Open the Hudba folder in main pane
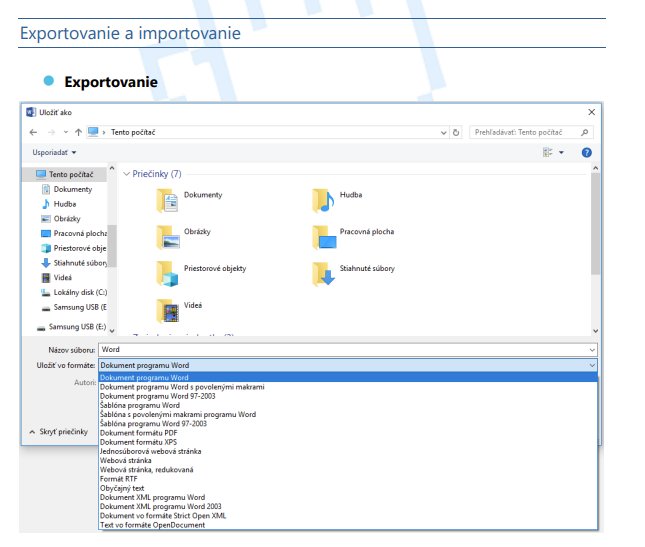645x547 pixels. tap(323, 200)
